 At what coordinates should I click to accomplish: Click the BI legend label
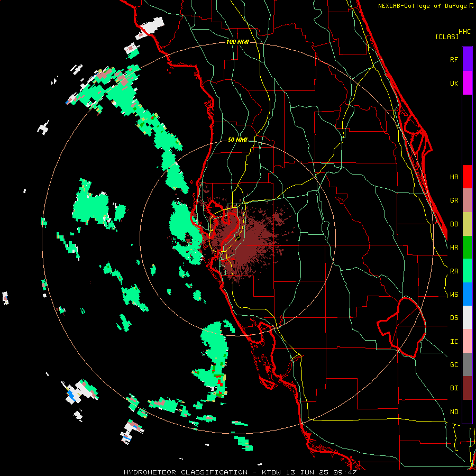[x=454, y=388]
